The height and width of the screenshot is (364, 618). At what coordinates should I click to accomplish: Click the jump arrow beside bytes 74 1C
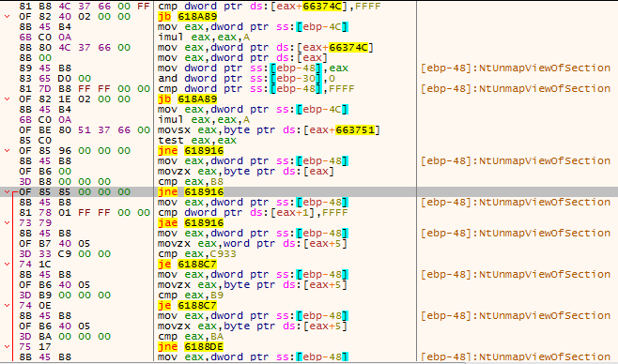point(8,264)
